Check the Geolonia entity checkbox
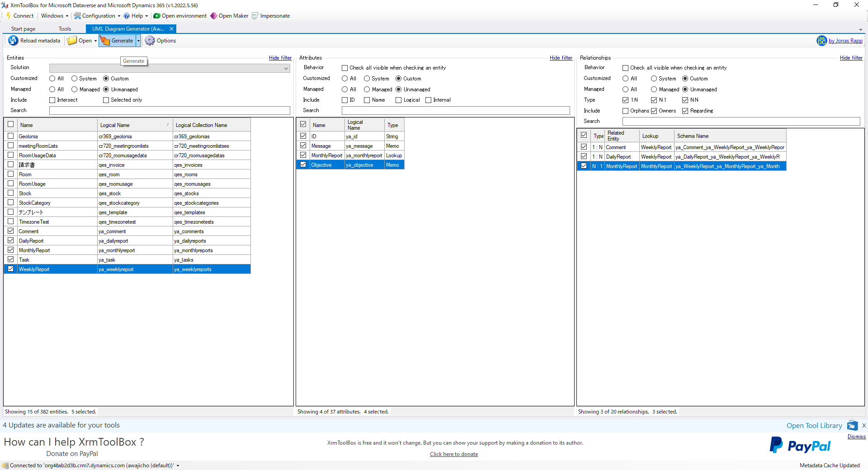 coord(11,136)
